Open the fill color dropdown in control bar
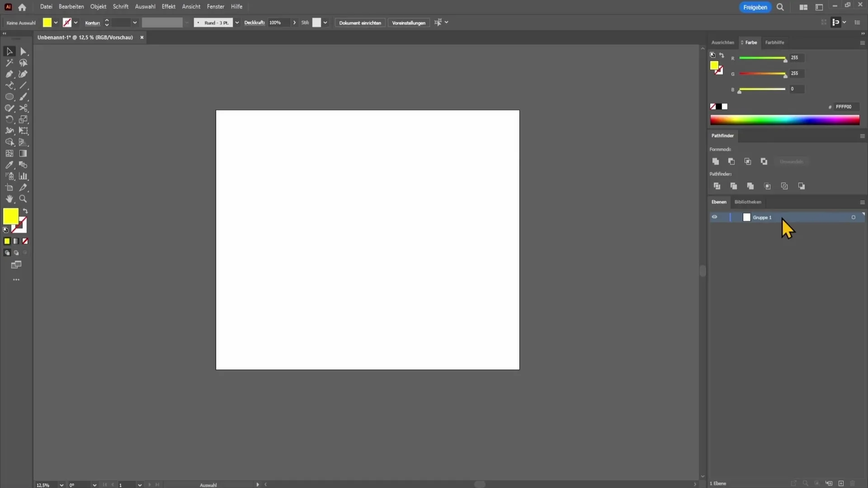The height and width of the screenshot is (488, 868). tap(56, 23)
